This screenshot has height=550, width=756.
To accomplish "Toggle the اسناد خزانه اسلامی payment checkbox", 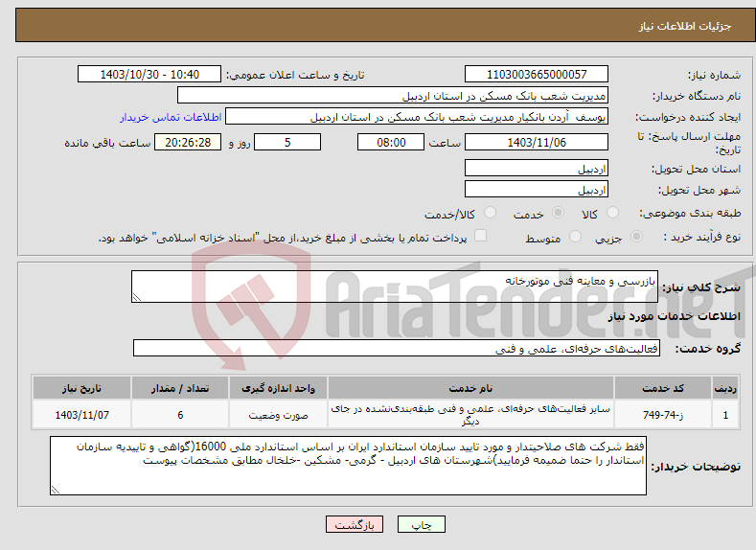I will click(x=480, y=235).
